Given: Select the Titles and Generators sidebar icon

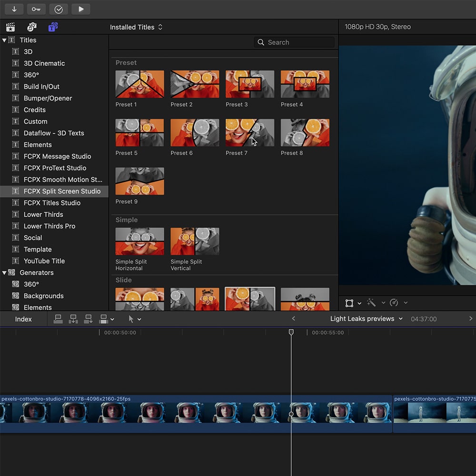Looking at the screenshot, I should point(53,27).
